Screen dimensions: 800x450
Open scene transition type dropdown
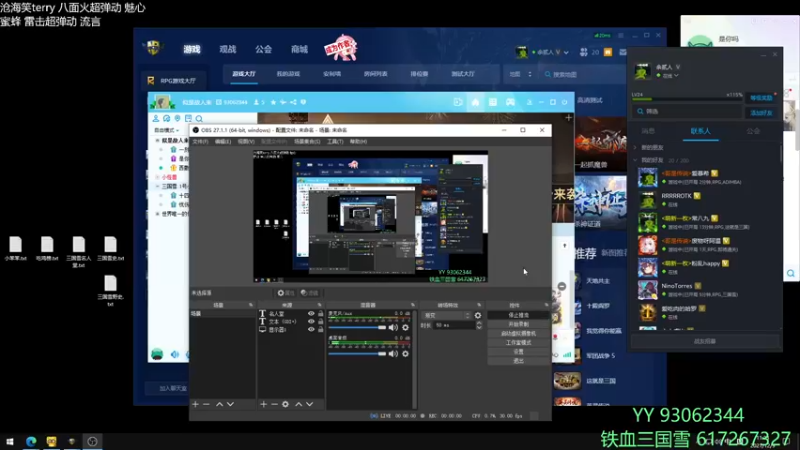(446, 316)
